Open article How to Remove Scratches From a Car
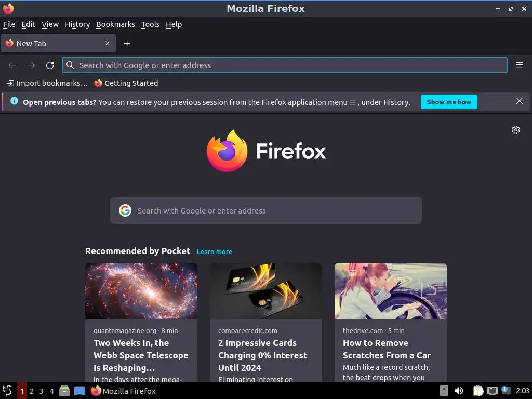This screenshot has height=399, width=532. click(387, 349)
